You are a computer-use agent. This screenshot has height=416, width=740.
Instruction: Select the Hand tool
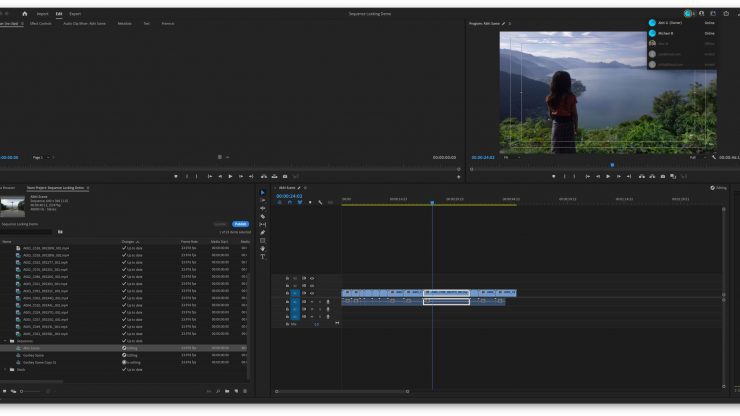tap(263, 248)
